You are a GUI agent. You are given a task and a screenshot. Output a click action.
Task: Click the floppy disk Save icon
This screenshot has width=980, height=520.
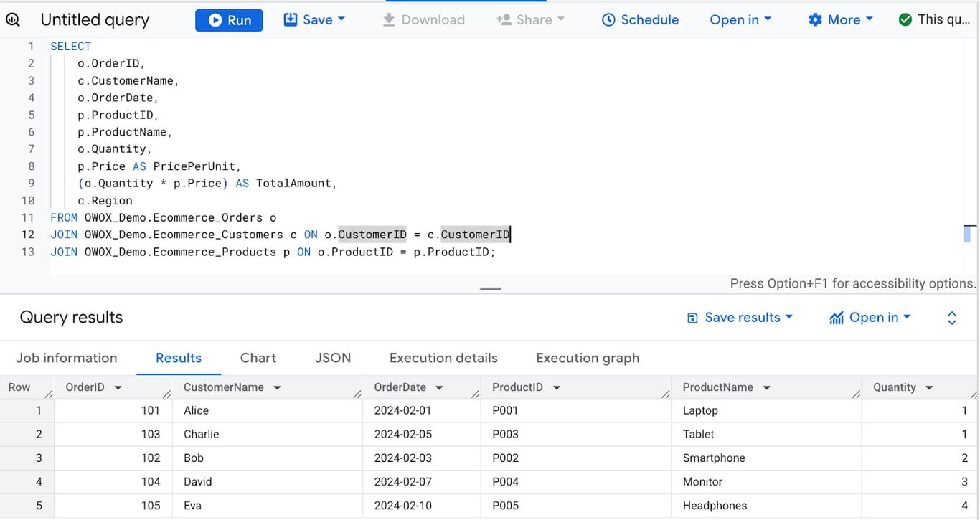[x=291, y=20]
